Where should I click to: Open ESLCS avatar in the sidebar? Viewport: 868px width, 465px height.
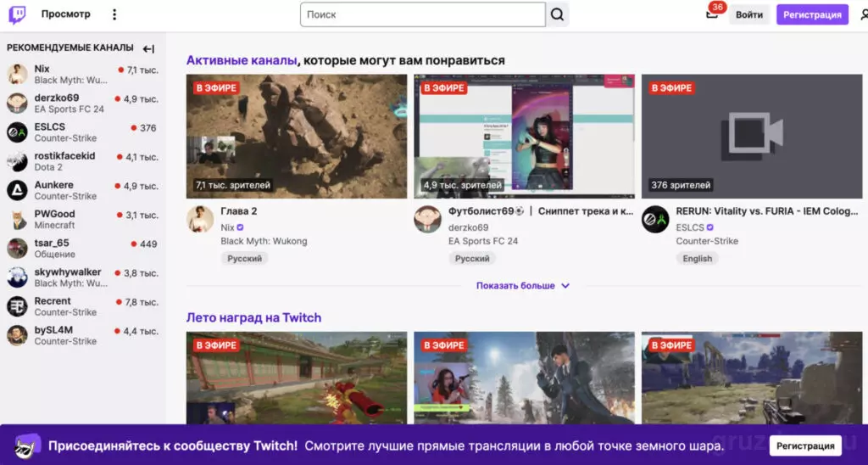(17, 132)
